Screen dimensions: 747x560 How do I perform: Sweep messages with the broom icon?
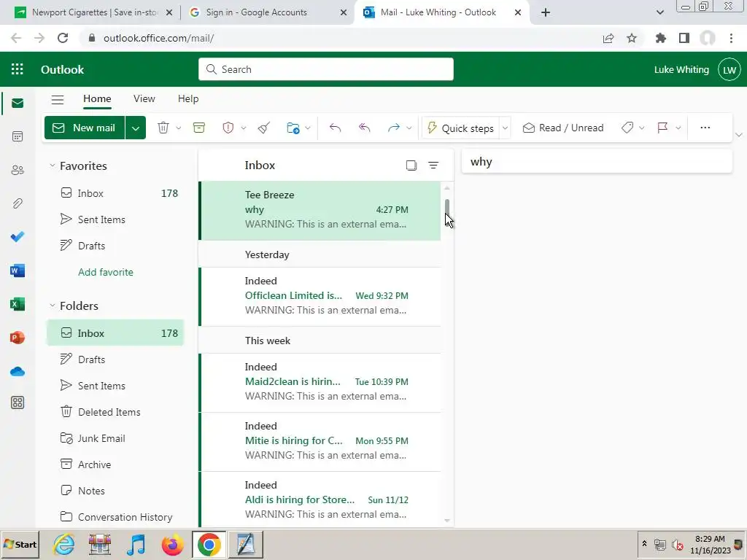264,128
